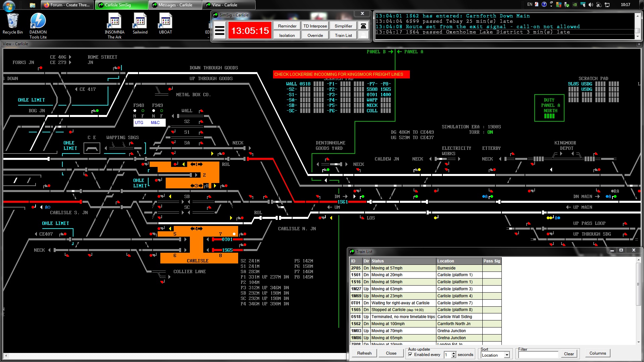Open the Sailwind desktop shortcut
644x362 pixels.
pyautogui.click(x=140, y=23)
